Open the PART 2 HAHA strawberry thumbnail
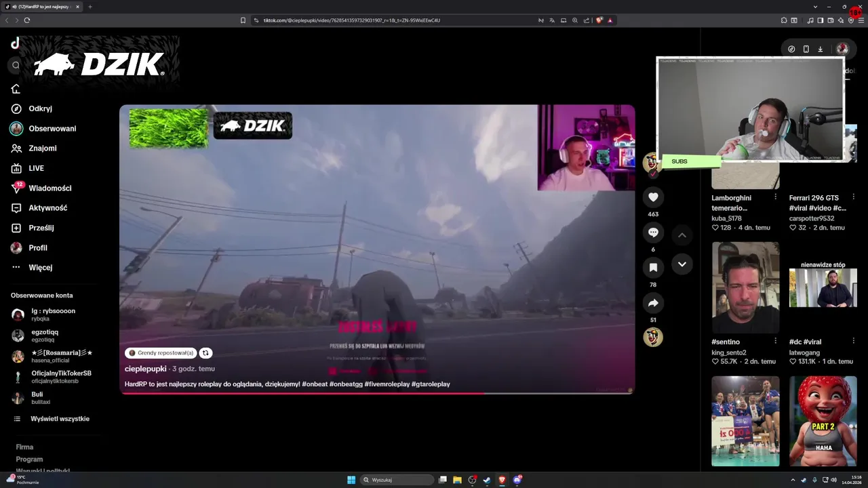868x488 pixels. coord(823,421)
